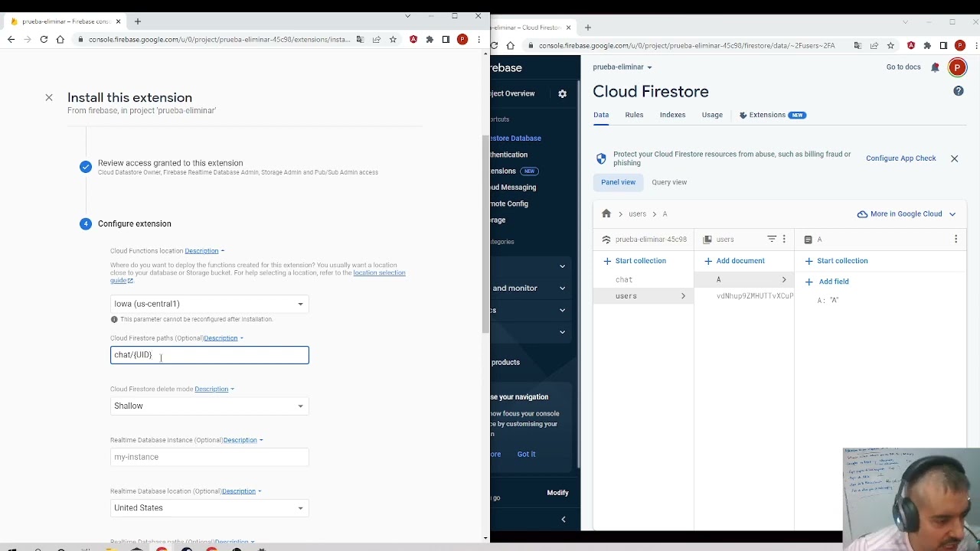Switch to the Data tab
The image size is (980, 551).
tap(601, 115)
